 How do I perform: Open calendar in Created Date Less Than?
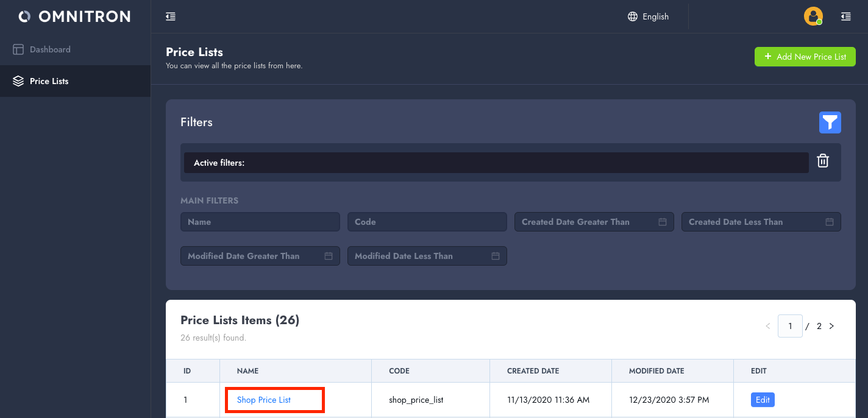point(830,222)
